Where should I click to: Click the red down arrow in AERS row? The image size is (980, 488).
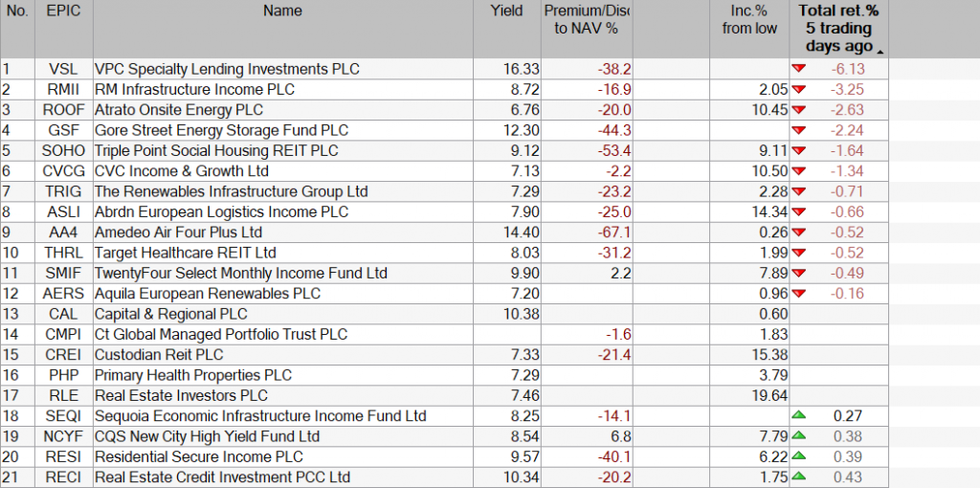point(799,294)
